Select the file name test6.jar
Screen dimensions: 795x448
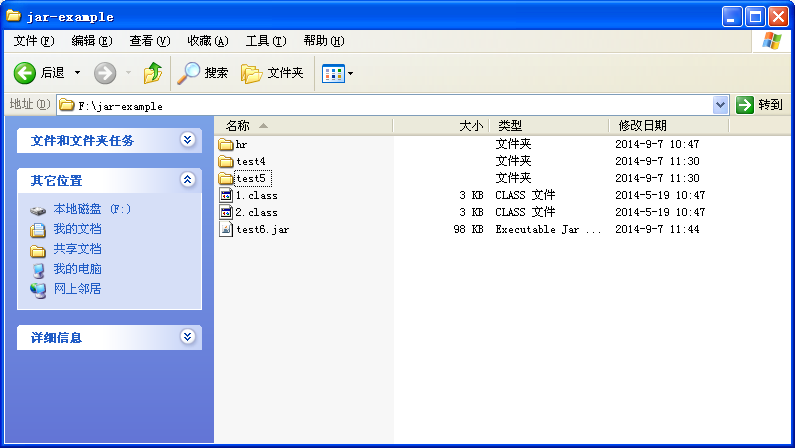263,230
